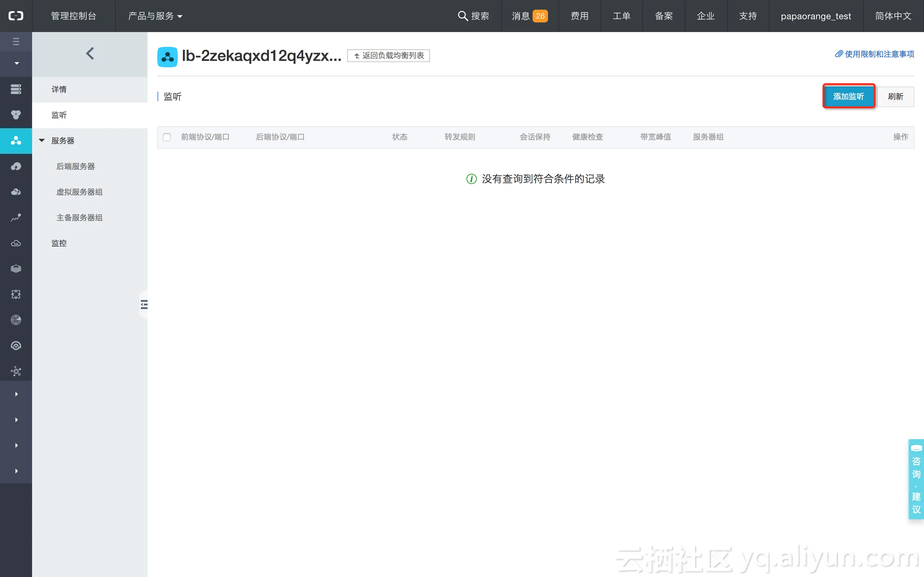This screenshot has height=577, width=924.
Task: Toggle the select-all checkbox in the listener table
Action: tap(167, 137)
